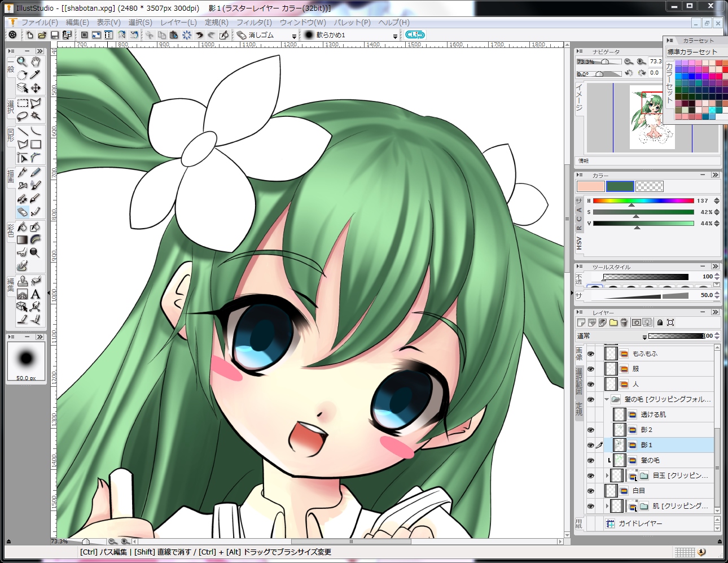Screen dimensions: 728x563
Task: Select the ガイドレイヤー row
Action: (x=659, y=523)
